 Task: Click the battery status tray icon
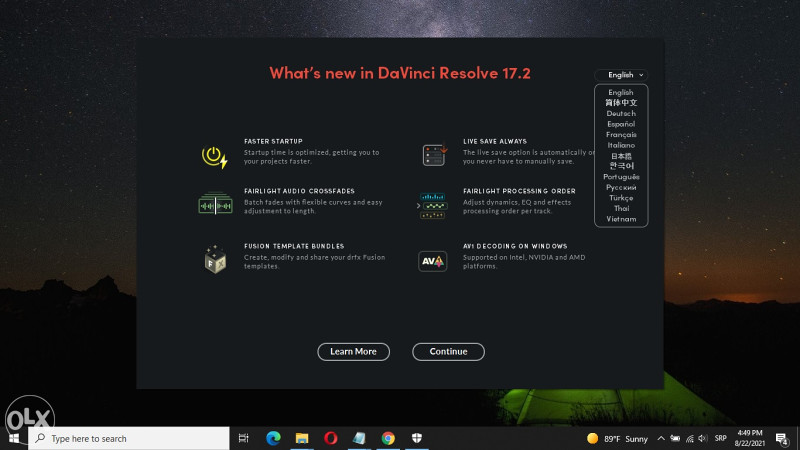[x=675, y=438]
